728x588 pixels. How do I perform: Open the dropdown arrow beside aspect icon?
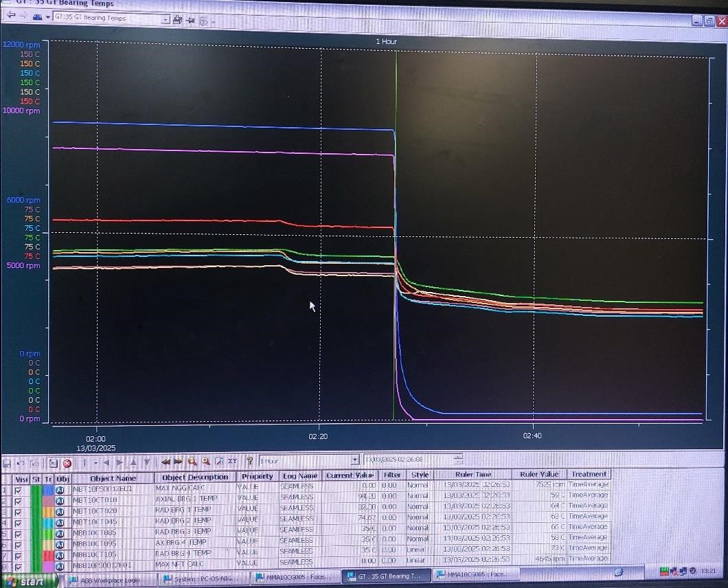click(x=48, y=17)
